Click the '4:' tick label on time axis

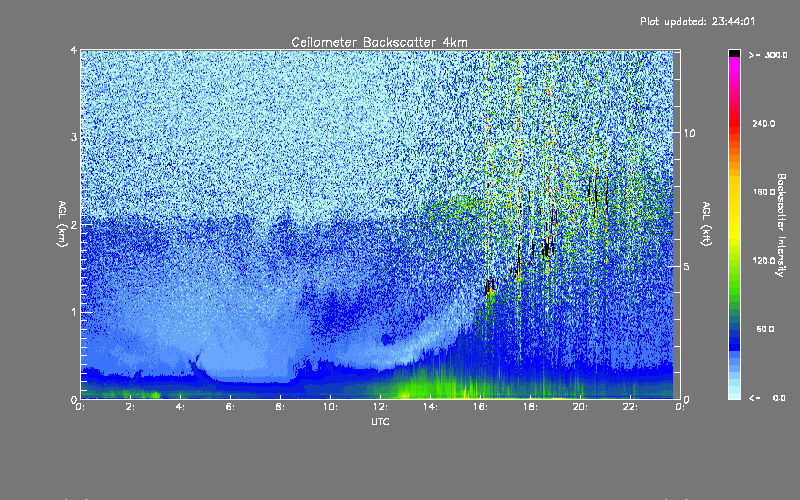coord(180,407)
